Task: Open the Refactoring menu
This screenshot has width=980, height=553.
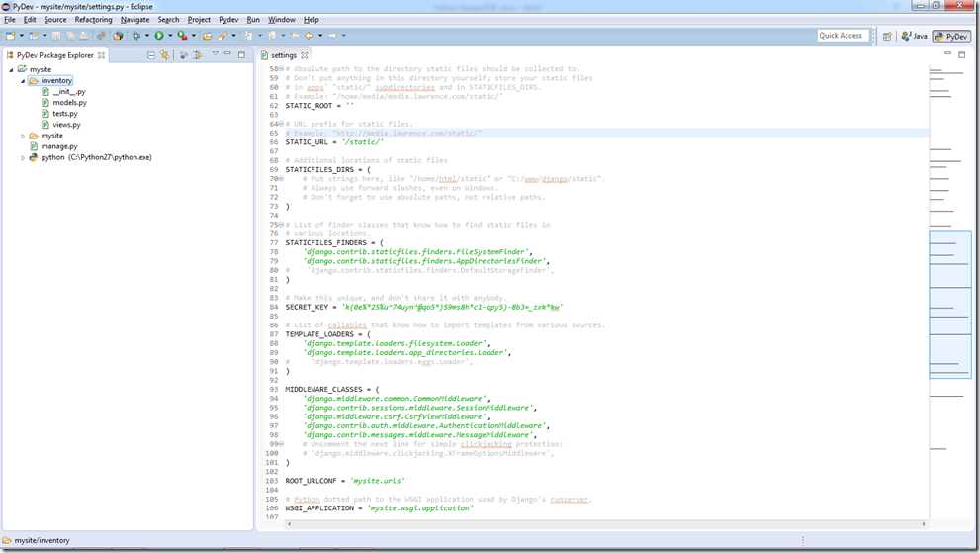Action: 93,20
